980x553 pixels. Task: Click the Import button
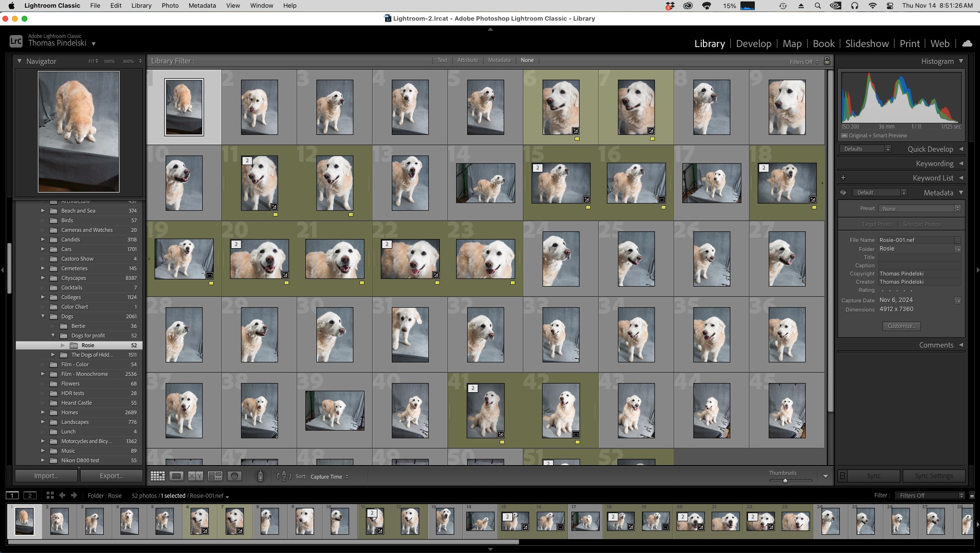(x=46, y=476)
